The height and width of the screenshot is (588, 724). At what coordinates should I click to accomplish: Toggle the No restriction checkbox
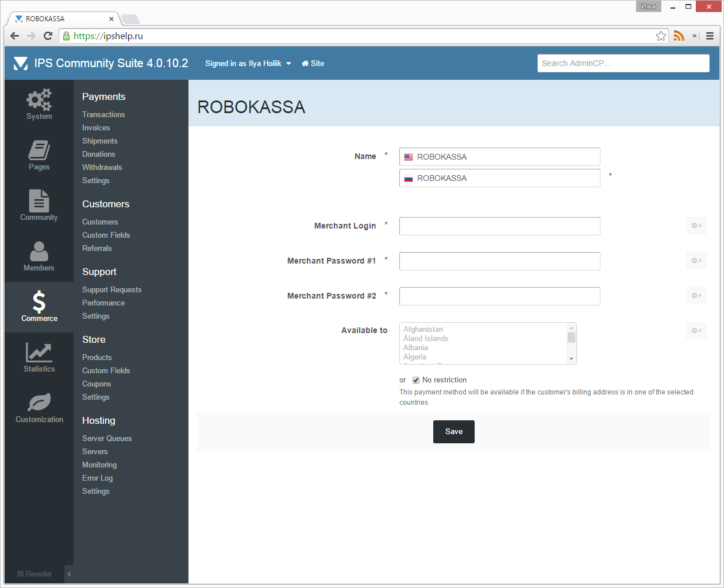tap(416, 380)
